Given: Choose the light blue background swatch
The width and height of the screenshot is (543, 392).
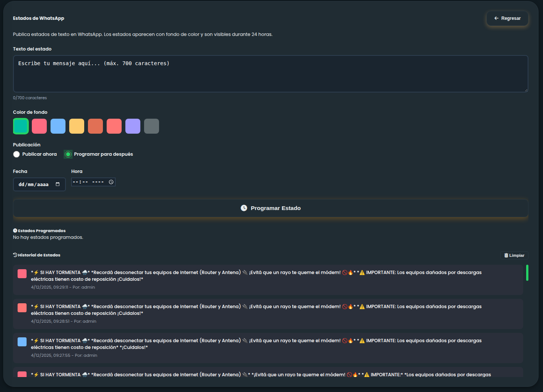Looking at the screenshot, I should coord(58,126).
